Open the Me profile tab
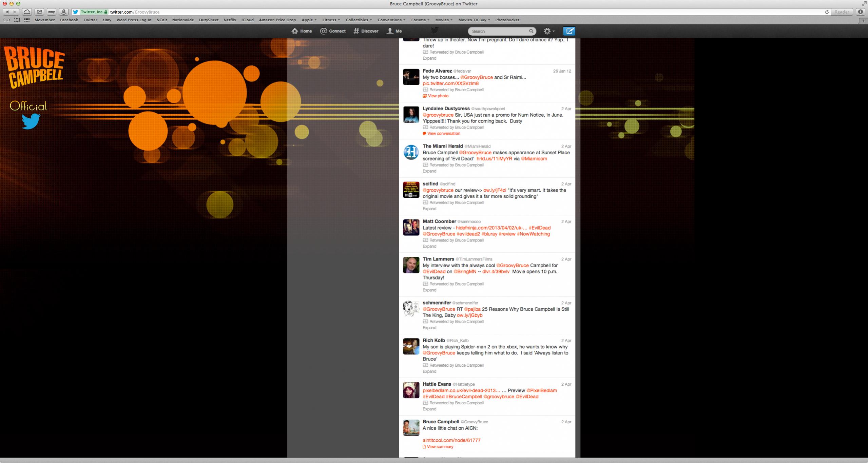Screen dimensions: 868x463 (x=394, y=31)
